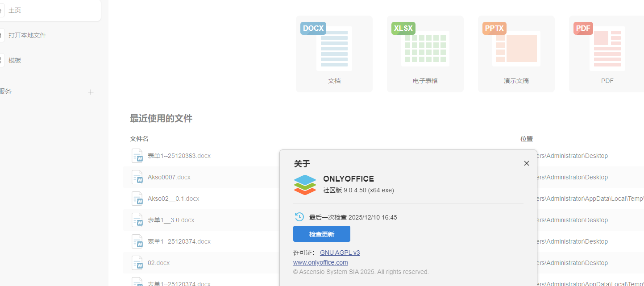Click the Akso0007.docx file icon
This screenshot has height=286, width=644.
[137, 177]
